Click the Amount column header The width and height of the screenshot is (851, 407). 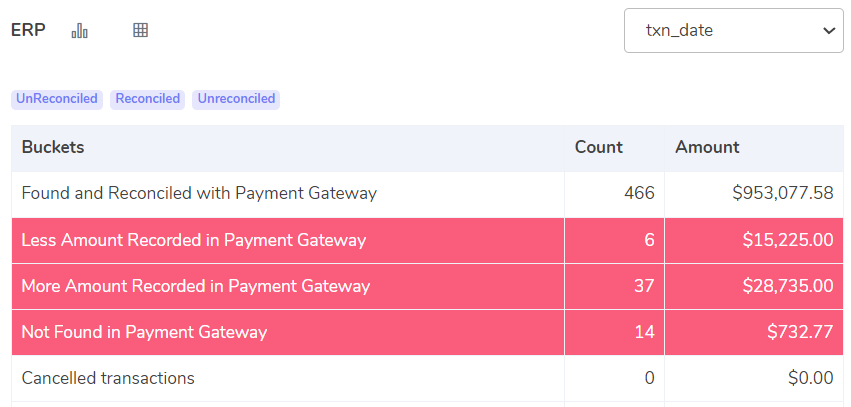(707, 148)
